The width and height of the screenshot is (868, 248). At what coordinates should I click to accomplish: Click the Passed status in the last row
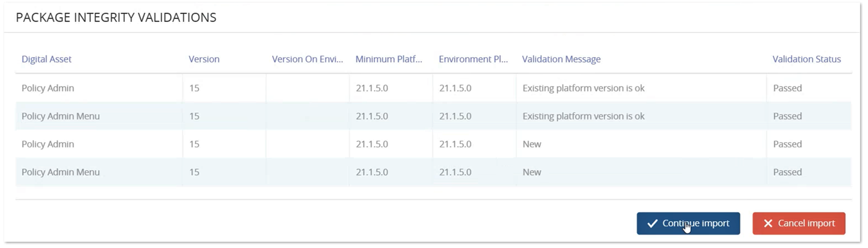pyautogui.click(x=787, y=172)
